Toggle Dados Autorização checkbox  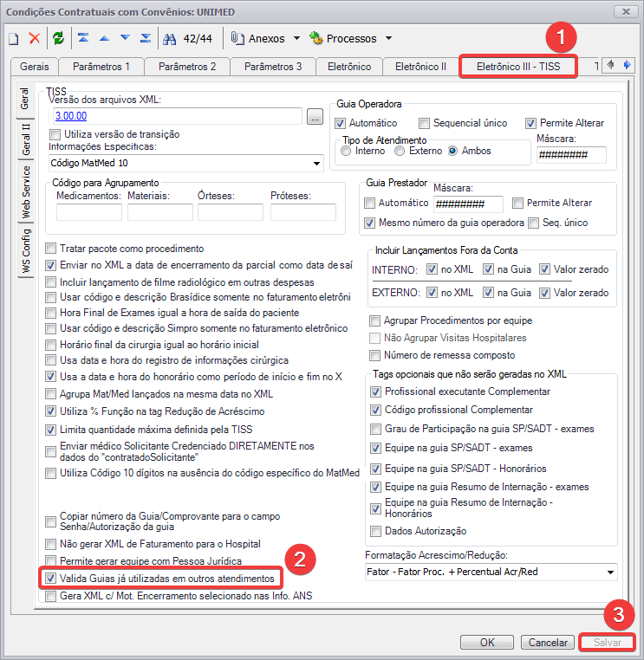pyautogui.click(x=375, y=531)
